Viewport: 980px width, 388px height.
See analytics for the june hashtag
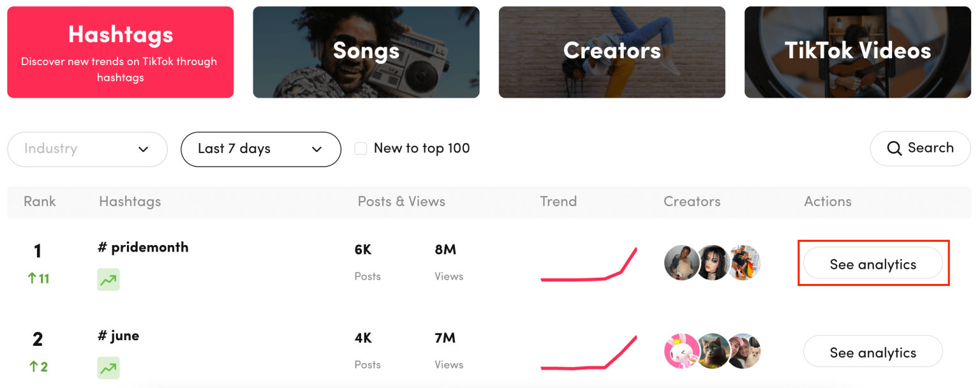coord(872,352)
